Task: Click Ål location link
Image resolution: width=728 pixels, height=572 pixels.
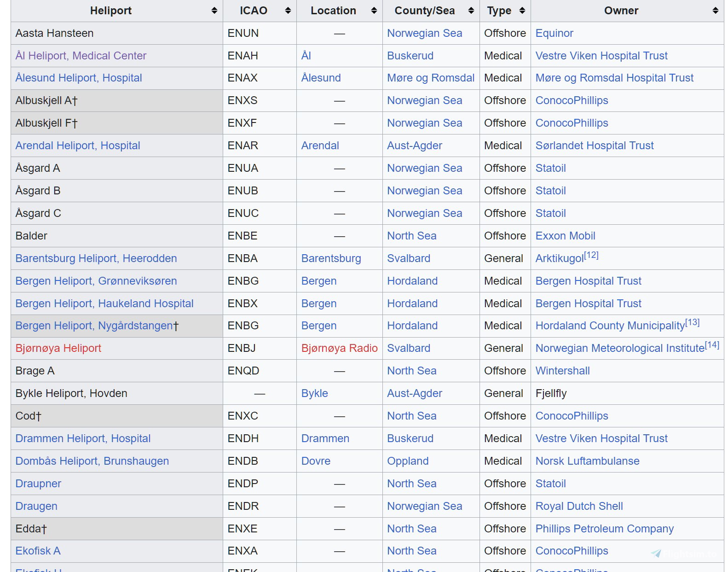Action: pos(306,56)
